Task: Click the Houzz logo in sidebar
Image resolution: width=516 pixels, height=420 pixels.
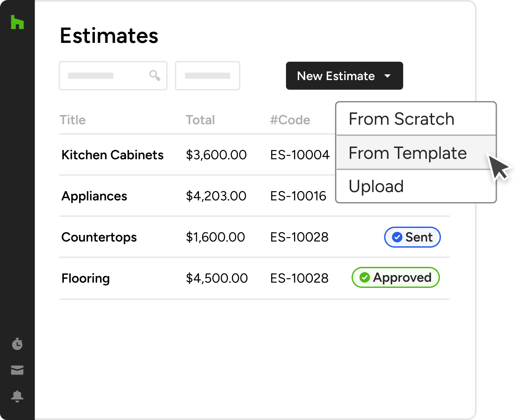Action: pos(17,22)
